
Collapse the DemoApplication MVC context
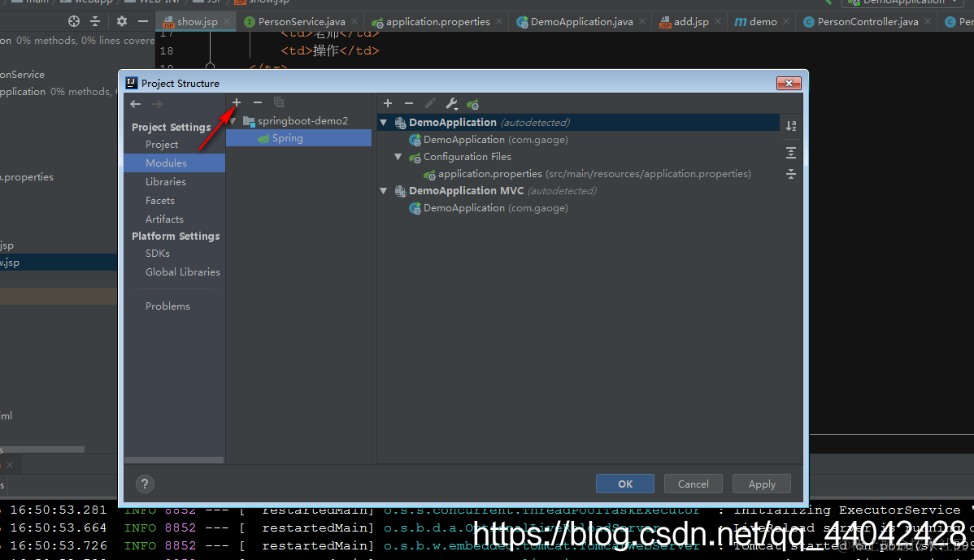384,191
